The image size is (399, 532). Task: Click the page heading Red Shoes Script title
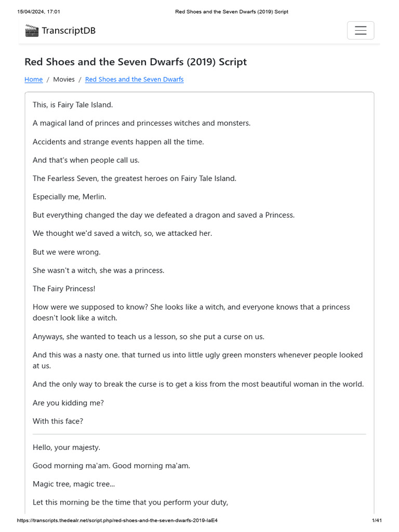(x=136, y=62)
